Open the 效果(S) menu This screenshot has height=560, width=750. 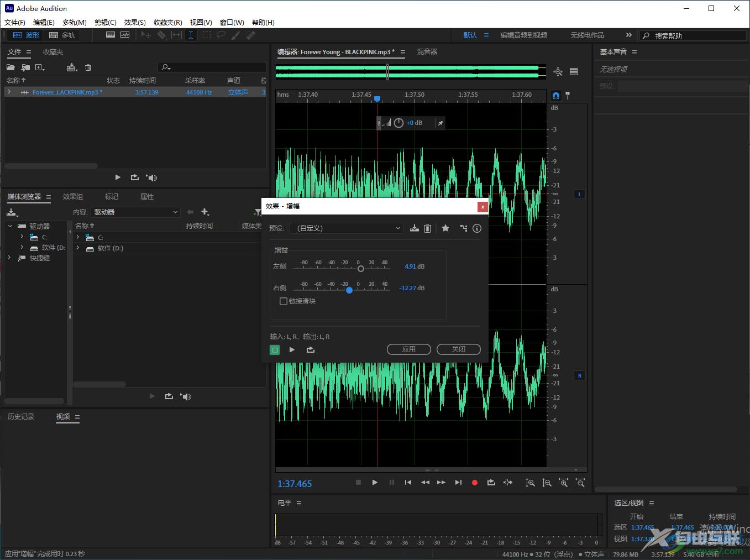click(x=135, y=22)
